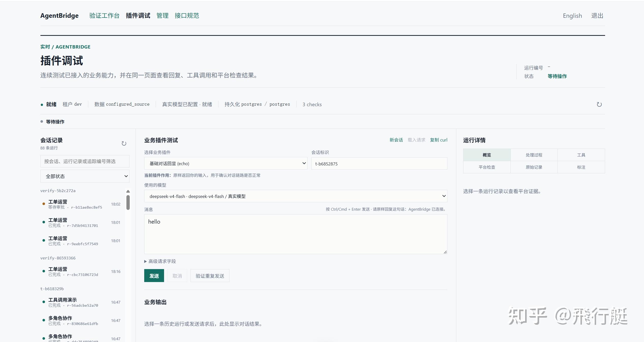Open the 管理 nav item

(163, 16)
